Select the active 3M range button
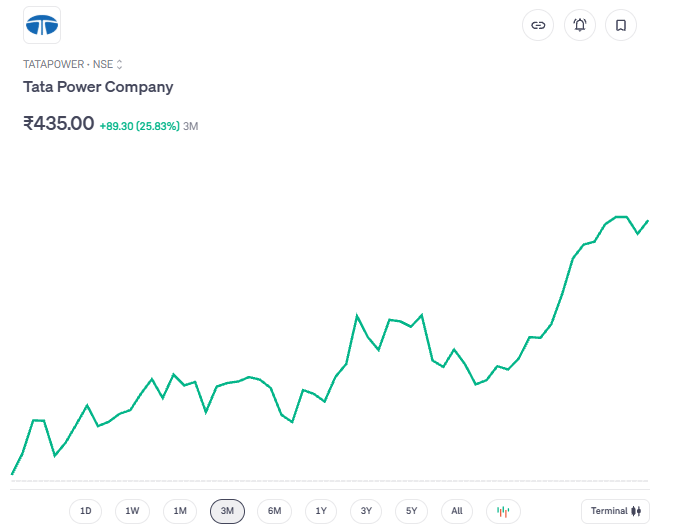This screenshot has height=528, width=674. pos(227,511)
